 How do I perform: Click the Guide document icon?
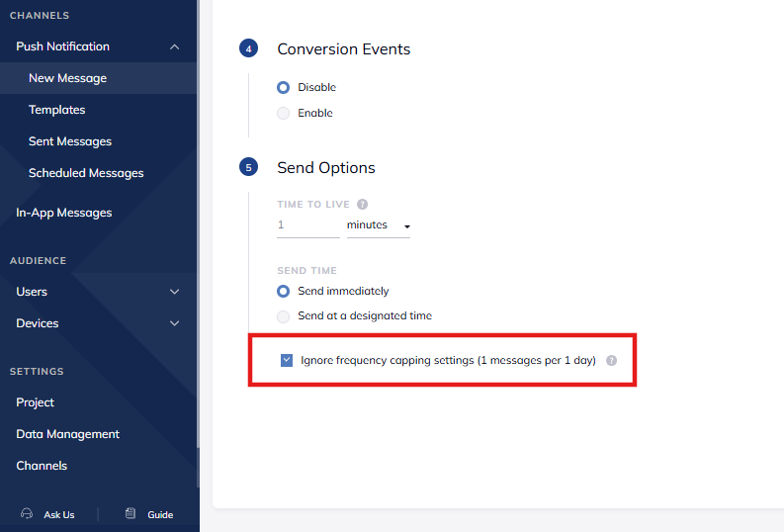131,514
